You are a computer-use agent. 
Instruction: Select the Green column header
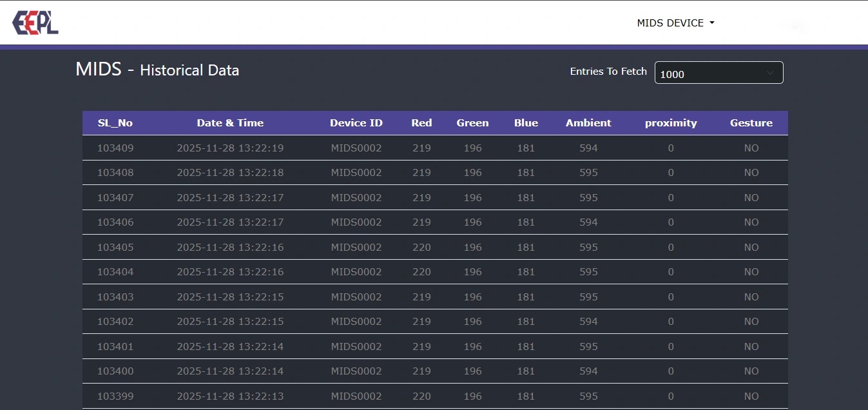click(x=472, y=123)
